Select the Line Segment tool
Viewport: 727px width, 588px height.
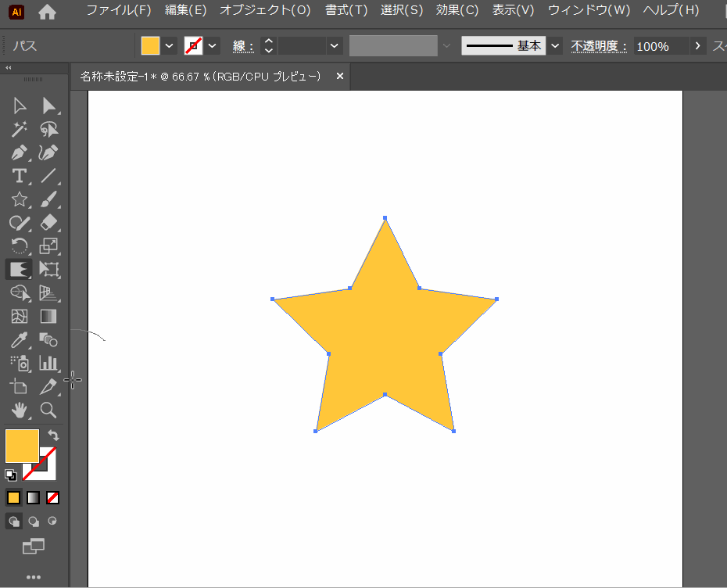point(48,176)
